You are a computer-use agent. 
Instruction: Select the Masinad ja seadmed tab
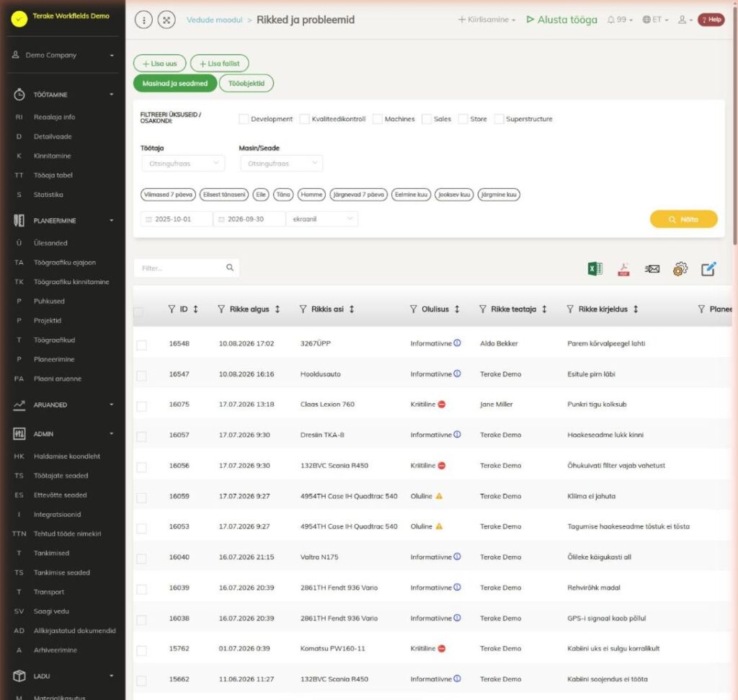175,84
